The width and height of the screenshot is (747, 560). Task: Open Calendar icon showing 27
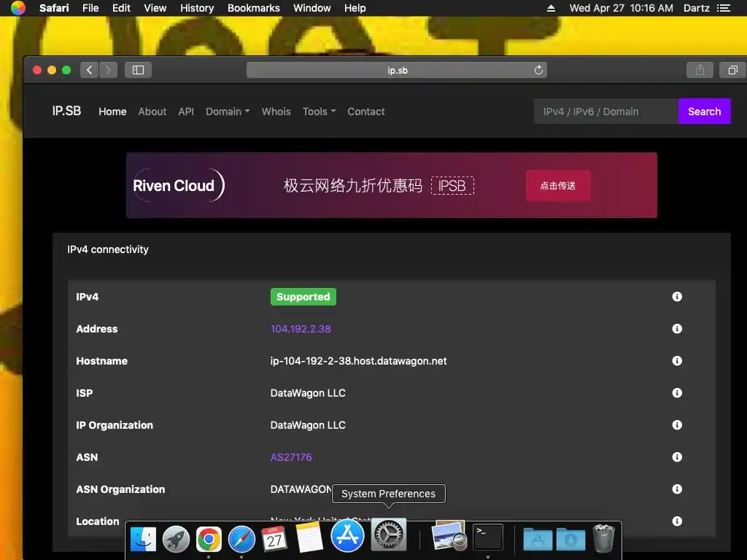(x=274, y=539)
